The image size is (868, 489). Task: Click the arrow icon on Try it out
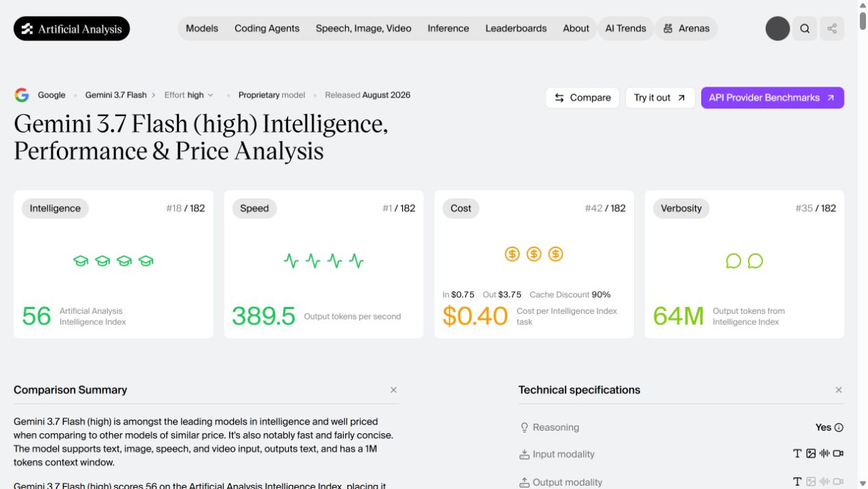point(681,98)
